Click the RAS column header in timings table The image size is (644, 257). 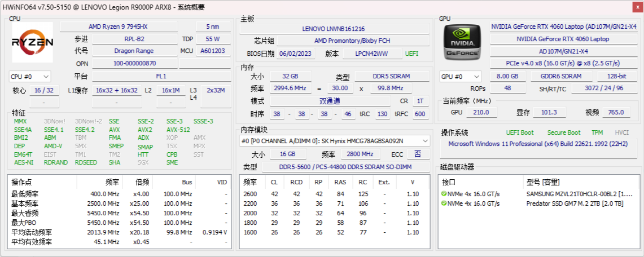(x=340, y=183)
